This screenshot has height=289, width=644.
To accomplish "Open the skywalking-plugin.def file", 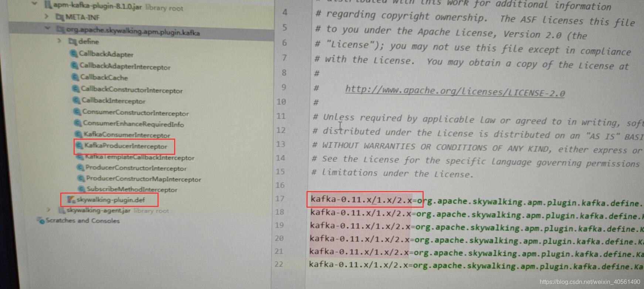I will pos(111,200).
